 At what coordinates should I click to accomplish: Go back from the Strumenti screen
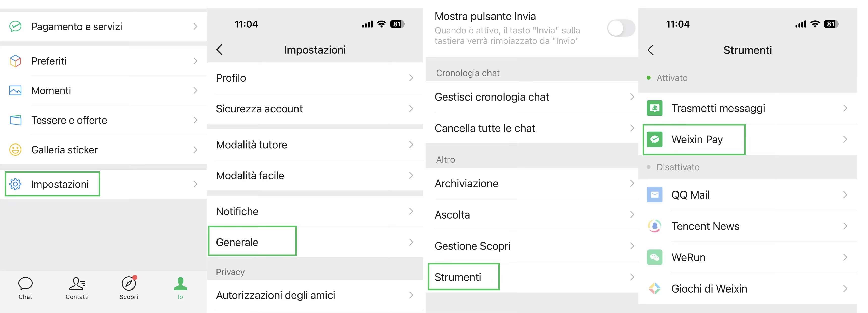click(x=651, y=50)
